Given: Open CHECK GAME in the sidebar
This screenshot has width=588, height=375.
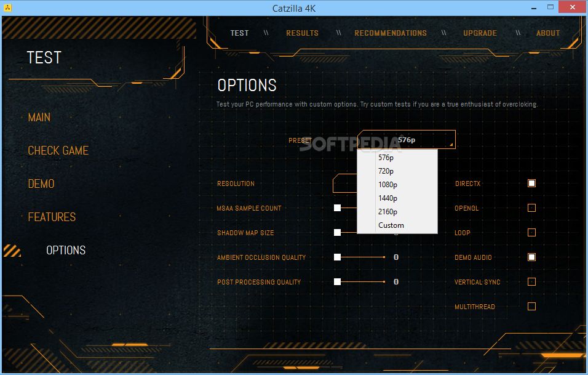Looking at the screenshot, I should [x=58, y=150].
